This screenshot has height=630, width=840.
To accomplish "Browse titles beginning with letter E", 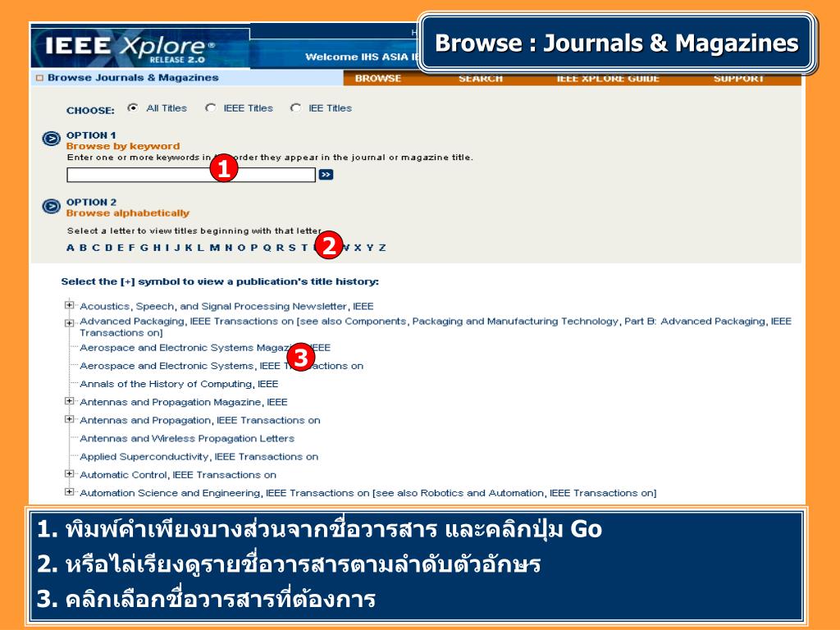I will pyautogui.click(x=121, y=248).
